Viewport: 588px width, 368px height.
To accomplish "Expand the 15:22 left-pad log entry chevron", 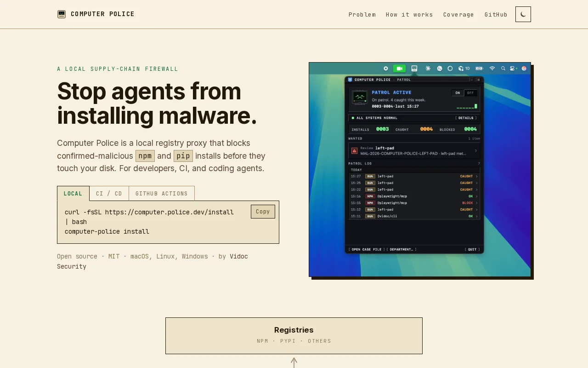I will click(x=477, y=190).
